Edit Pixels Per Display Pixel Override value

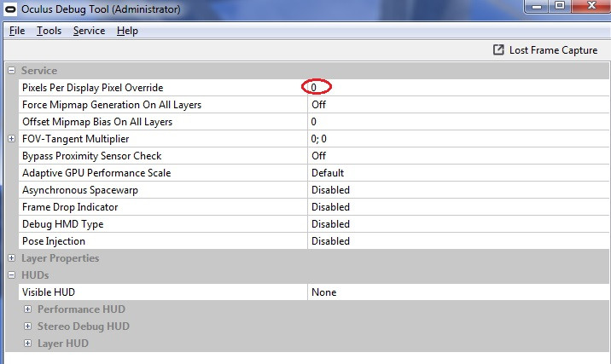(458, 88)
